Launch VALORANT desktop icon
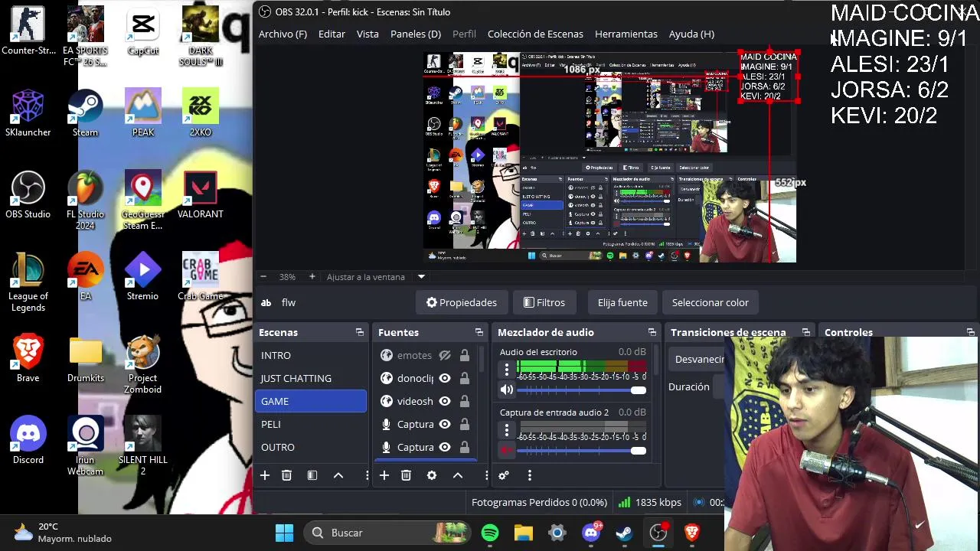980x551 pixels. [x=201, y=195]
